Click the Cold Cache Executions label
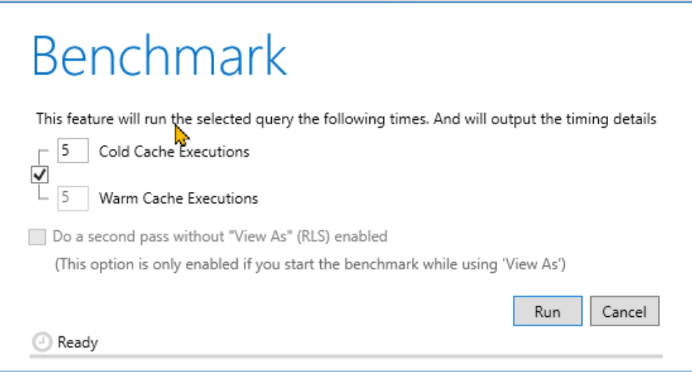692x372 pixels. click(x=174, y=152)
